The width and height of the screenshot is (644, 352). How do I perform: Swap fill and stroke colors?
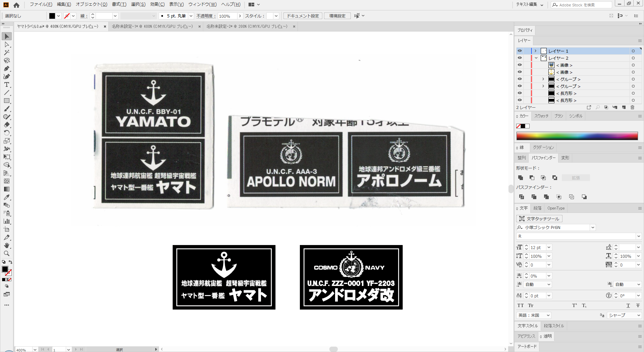click(10, 262)
